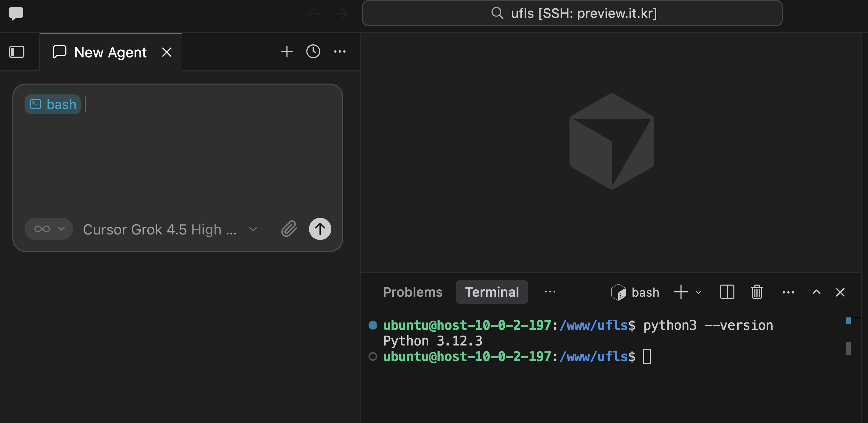The image size is (868, 423).
Task: Open Cursor Grok 4.5 High model selector
Action: pyautogui.click(x=170, y=229)
